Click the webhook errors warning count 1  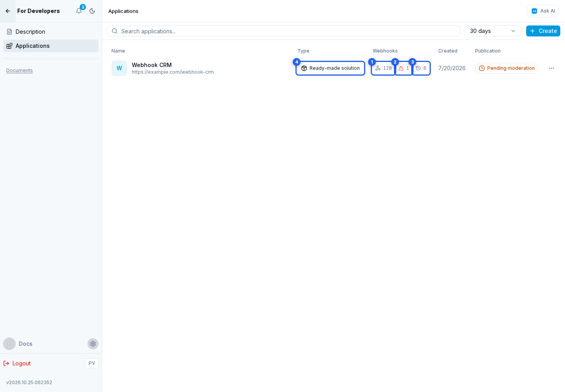(404, 68)
